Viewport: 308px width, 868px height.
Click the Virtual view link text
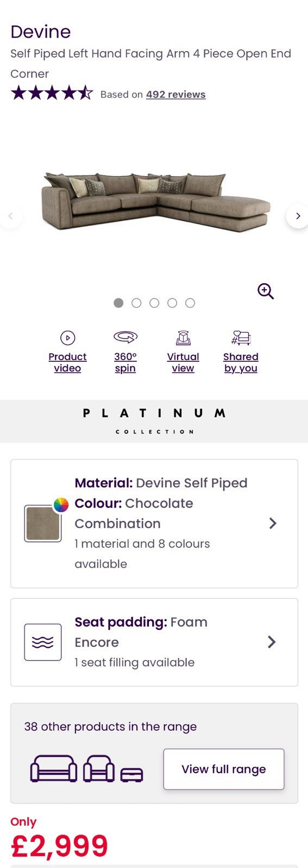click(183, 362)
